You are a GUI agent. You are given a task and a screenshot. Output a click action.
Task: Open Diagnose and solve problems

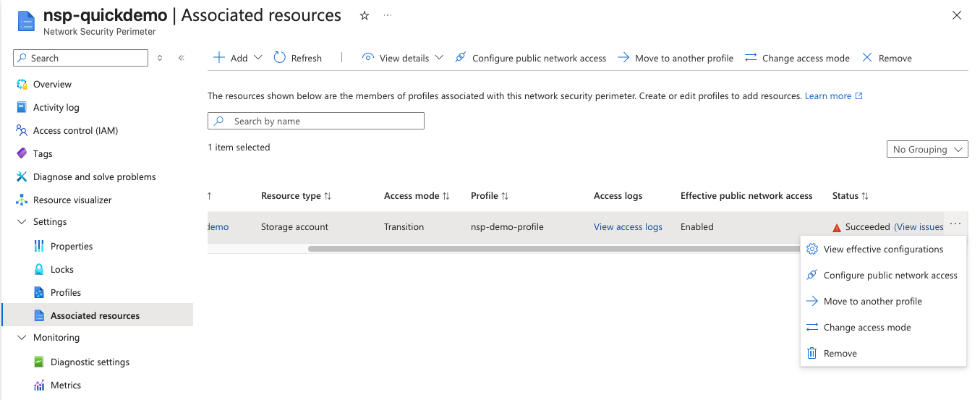[x=94, y=176]
